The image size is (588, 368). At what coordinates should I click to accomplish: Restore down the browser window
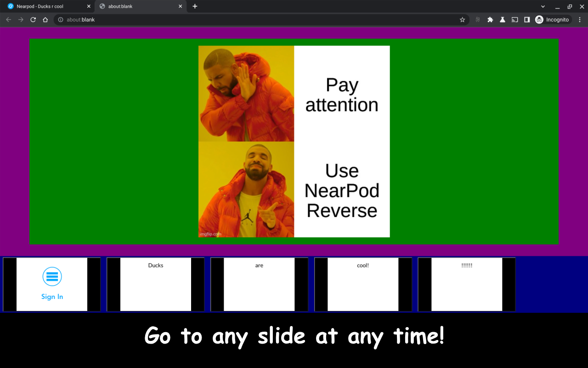pos(570,6)
